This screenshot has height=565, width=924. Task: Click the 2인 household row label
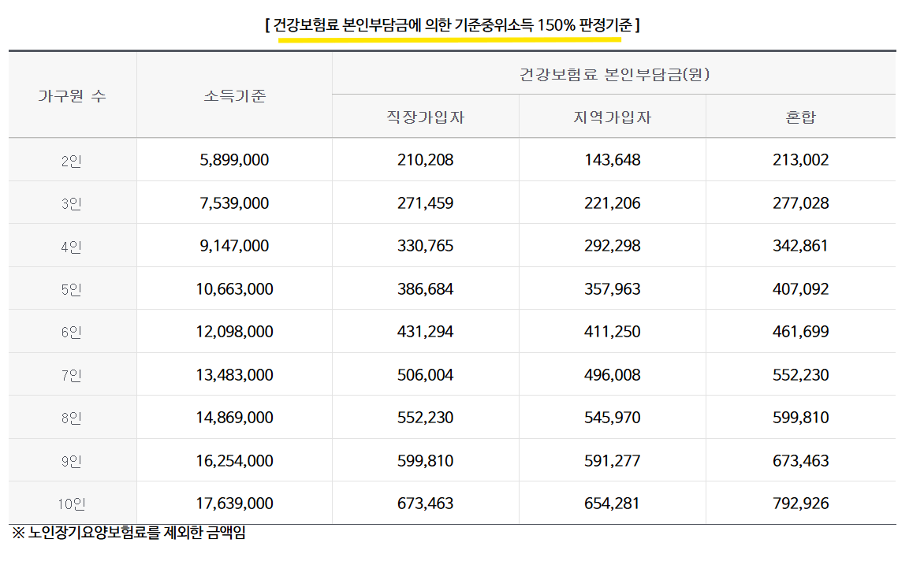click(x=72, y=159)
